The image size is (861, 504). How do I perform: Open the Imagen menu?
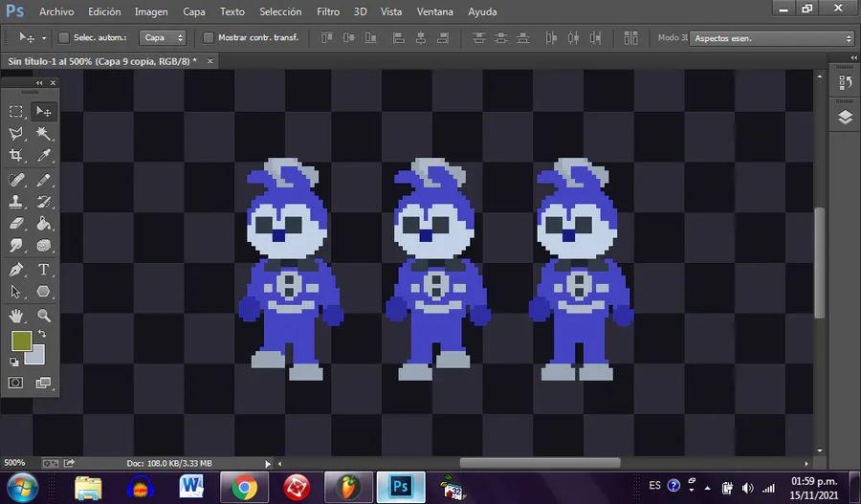[151, 11]
